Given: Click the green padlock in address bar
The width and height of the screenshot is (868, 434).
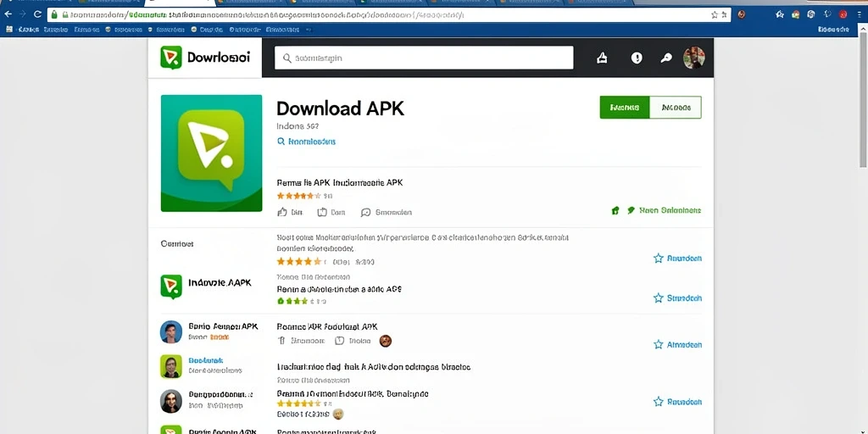Looking at the screenshot, I should point(56,15).
